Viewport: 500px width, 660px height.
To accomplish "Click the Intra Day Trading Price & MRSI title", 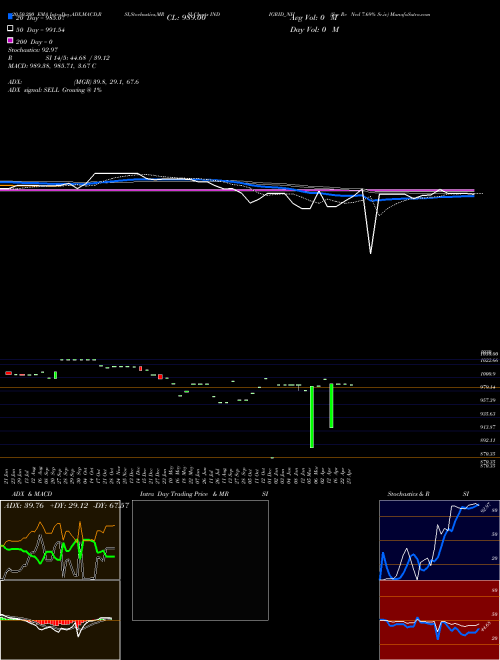I will (204, 494).
